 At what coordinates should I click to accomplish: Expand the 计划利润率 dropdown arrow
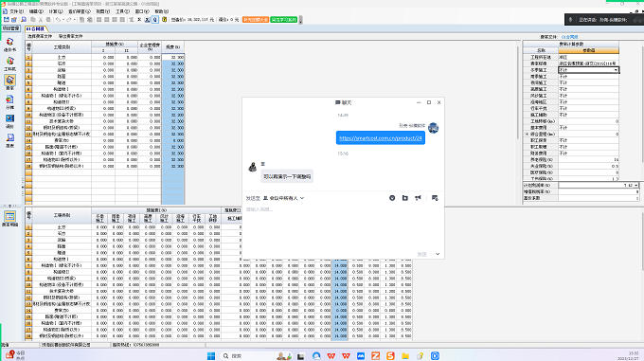coord(636,185)
